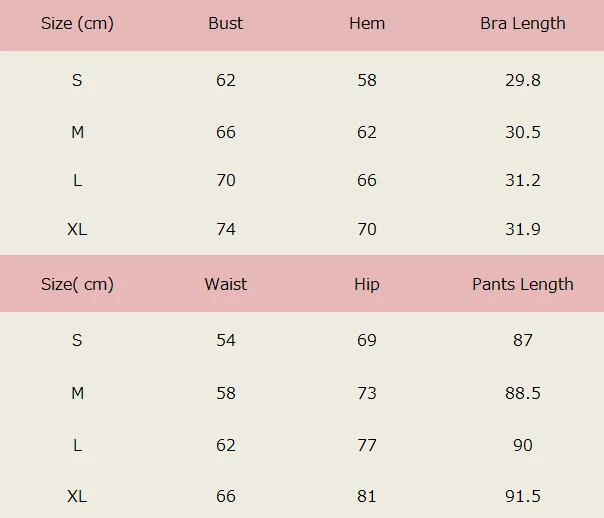The height and width of the screenshot is (518, 604).
Task: Select the 54 waist value
Action: 226,340
